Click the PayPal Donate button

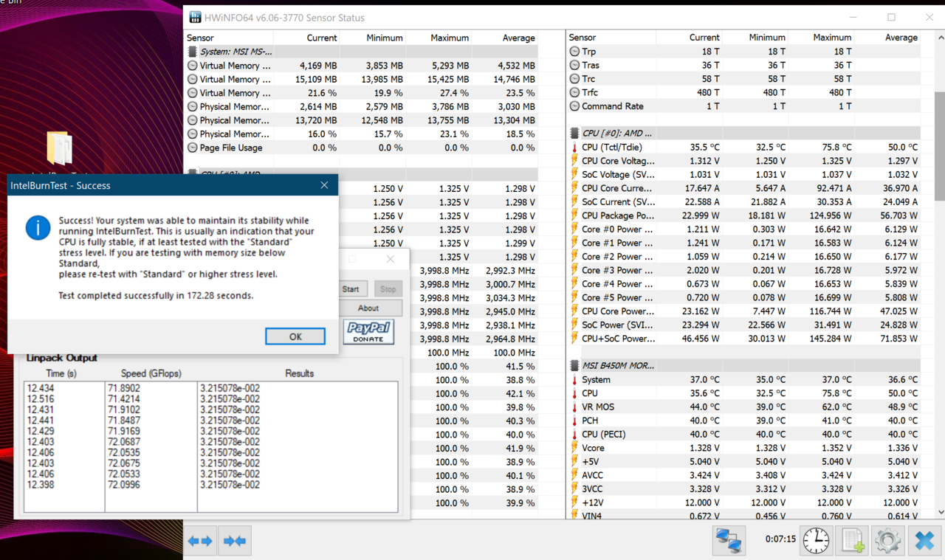368,332
